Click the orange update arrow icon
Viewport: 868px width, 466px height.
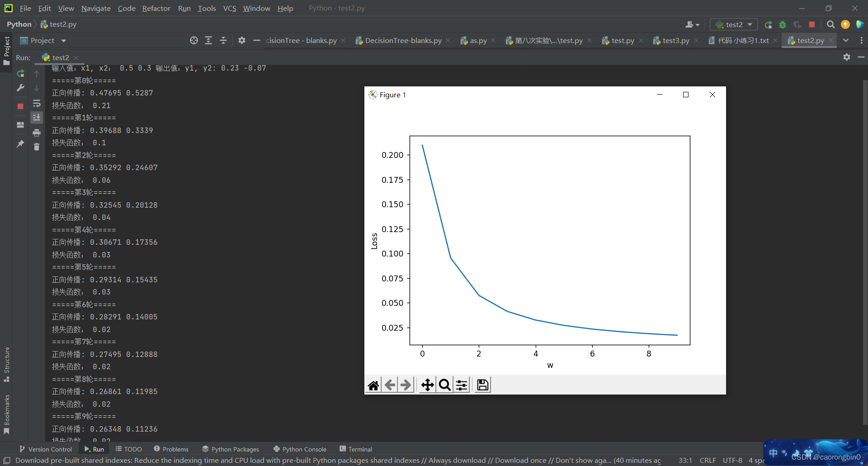pyautogui.click(x=845, y=24)
